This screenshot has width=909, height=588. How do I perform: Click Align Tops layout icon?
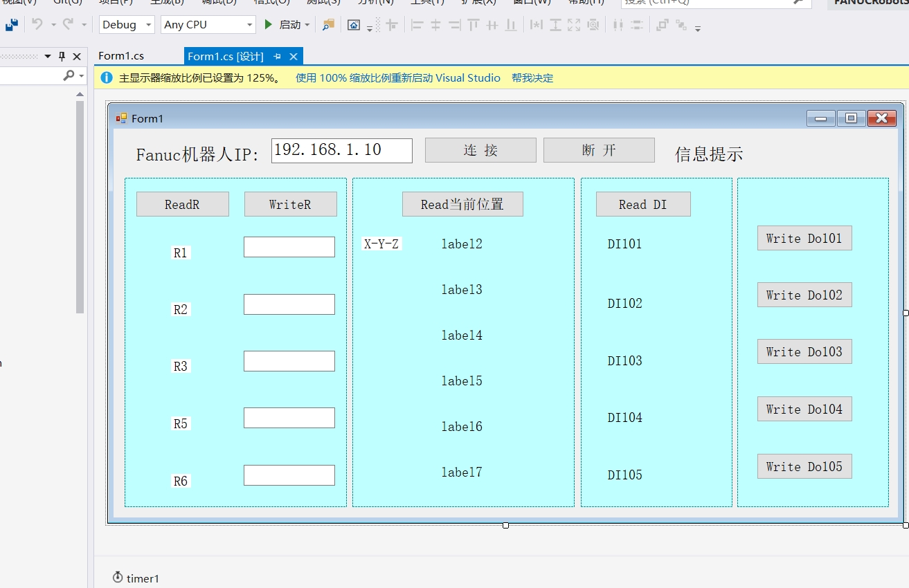474,25
